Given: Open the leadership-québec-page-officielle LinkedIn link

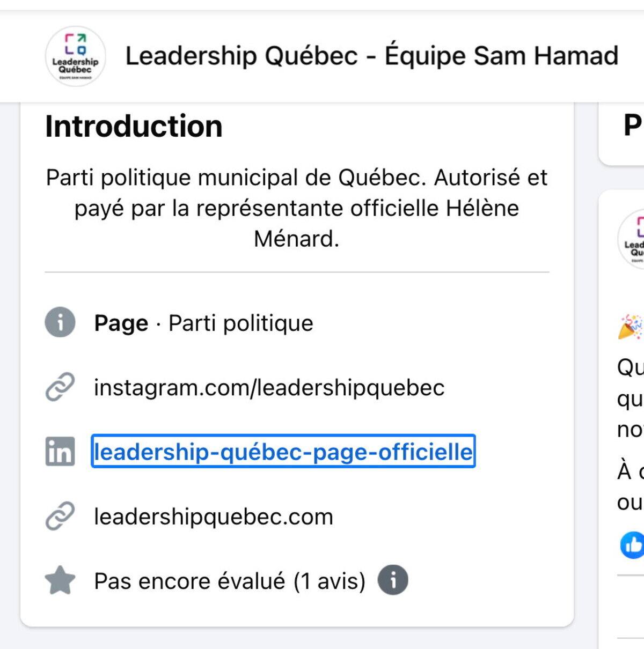Looking at the screenshot, I should tap(283, 452).
